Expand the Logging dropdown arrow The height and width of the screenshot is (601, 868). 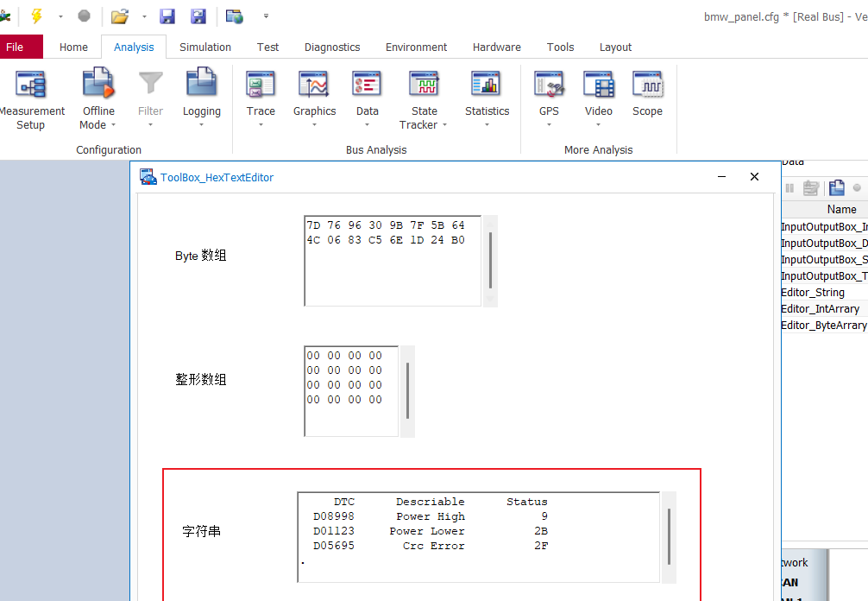tap(201, 125)
